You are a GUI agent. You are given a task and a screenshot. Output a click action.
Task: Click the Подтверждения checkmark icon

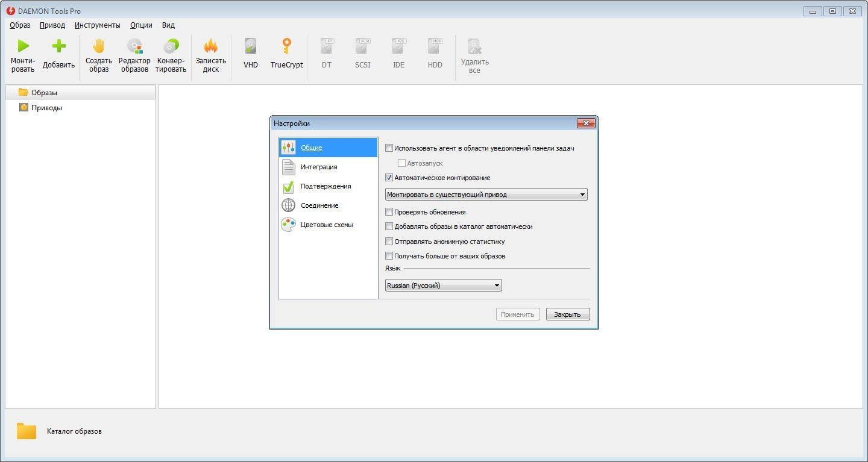[x=289, y=186]
